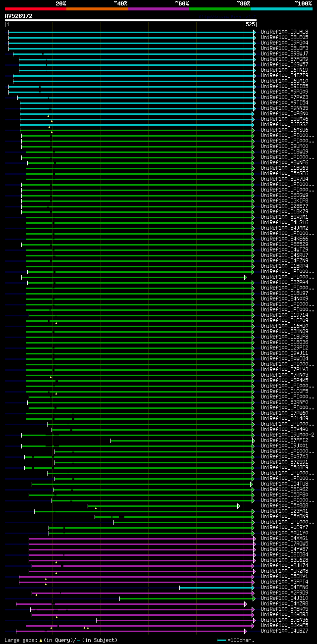Open hit UniRef100_Q9FG04
317x644 pixels.
[x=284, y=43]
